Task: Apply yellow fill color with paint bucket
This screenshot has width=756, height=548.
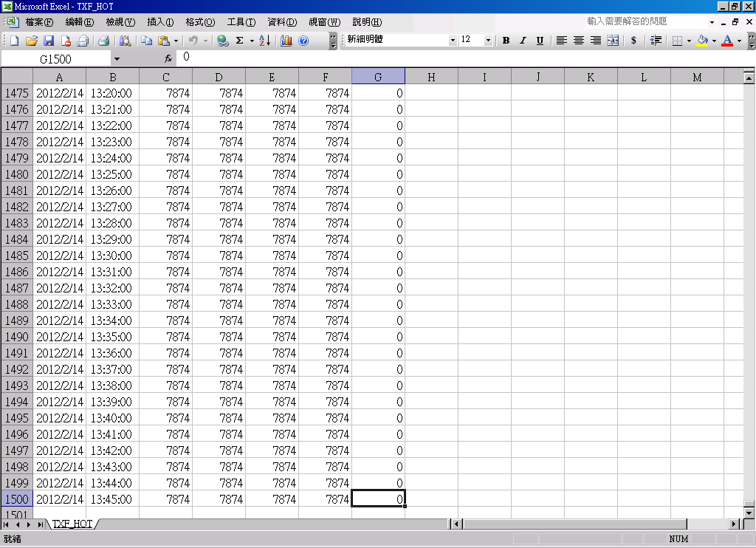Action: pyautogui.click(x=703, y=41)
